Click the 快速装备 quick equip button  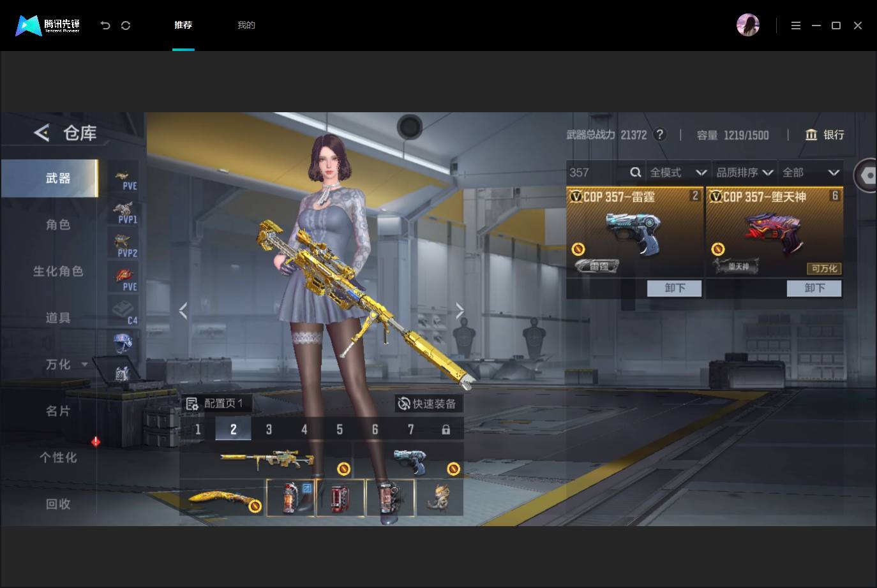pyautogui.click(x=428, y=404)
